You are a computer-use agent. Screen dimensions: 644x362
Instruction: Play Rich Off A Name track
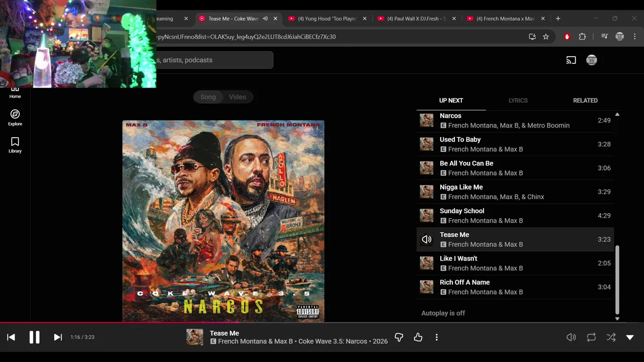515,287
